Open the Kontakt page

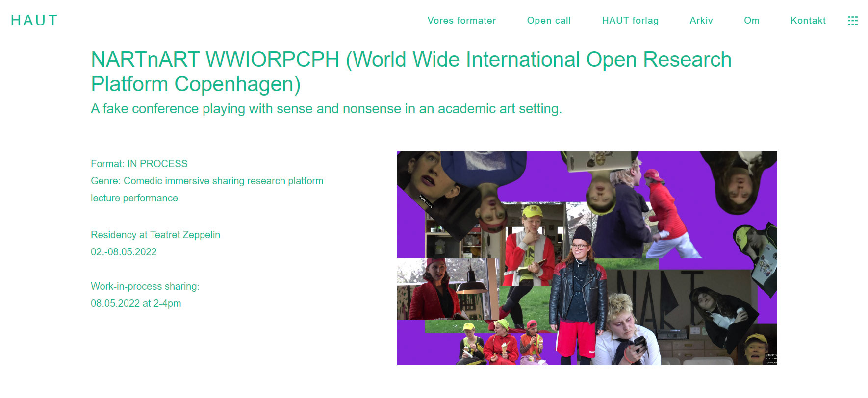[x=808, y=21]
